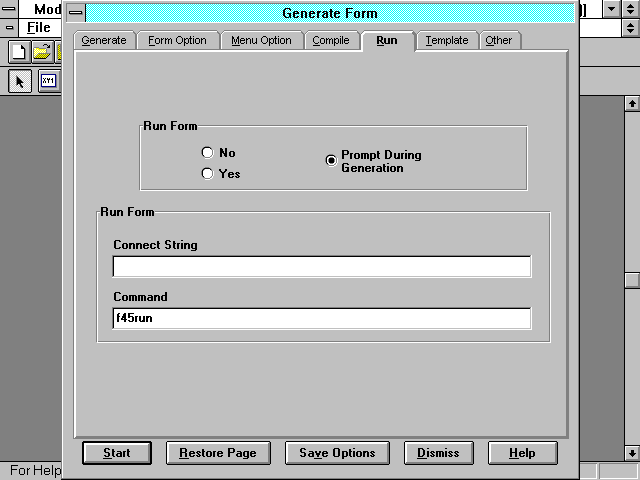Click the Open folder toolbar icon
The height and width of the screenshot is (480, 640).
coord(42,52)
